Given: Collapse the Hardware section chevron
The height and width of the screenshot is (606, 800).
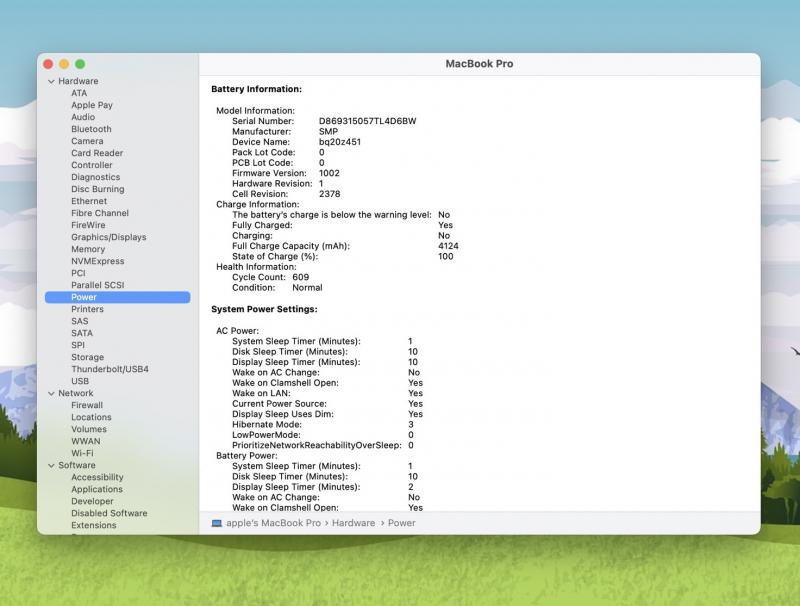Looking at the screenshot, I should click(x=50, y=81).
